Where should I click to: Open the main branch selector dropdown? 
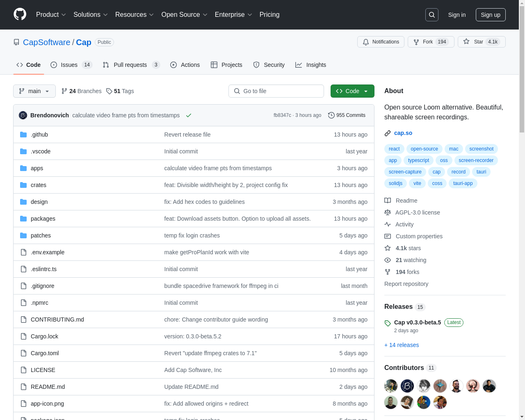click(x=34, y=91)
